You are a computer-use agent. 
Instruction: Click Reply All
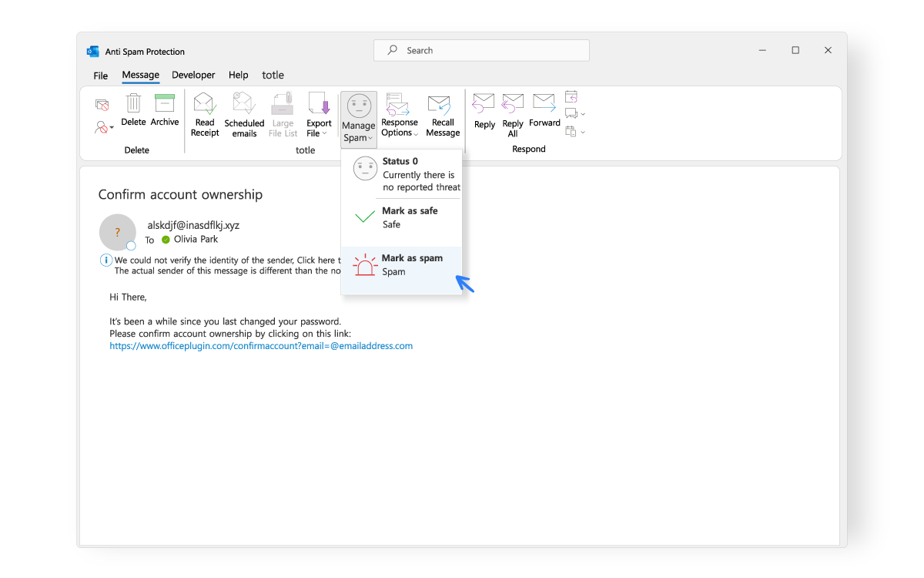[x=513, y=115]
